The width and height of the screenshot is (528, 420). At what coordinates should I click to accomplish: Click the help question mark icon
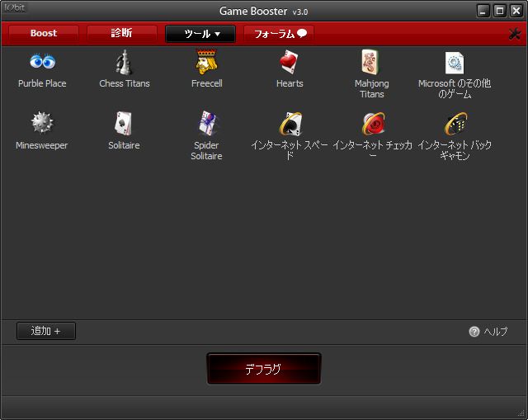(474, 332)
